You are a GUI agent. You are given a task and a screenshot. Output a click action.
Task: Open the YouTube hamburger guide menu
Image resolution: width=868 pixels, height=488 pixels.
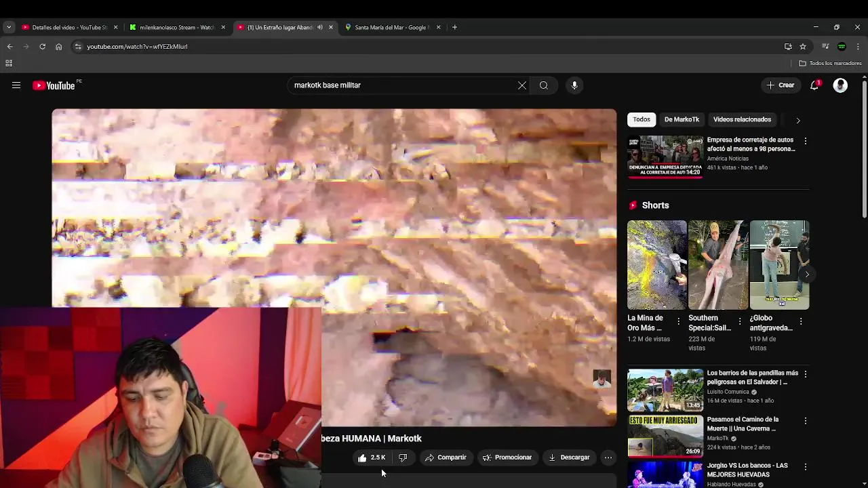click(16, 85)
